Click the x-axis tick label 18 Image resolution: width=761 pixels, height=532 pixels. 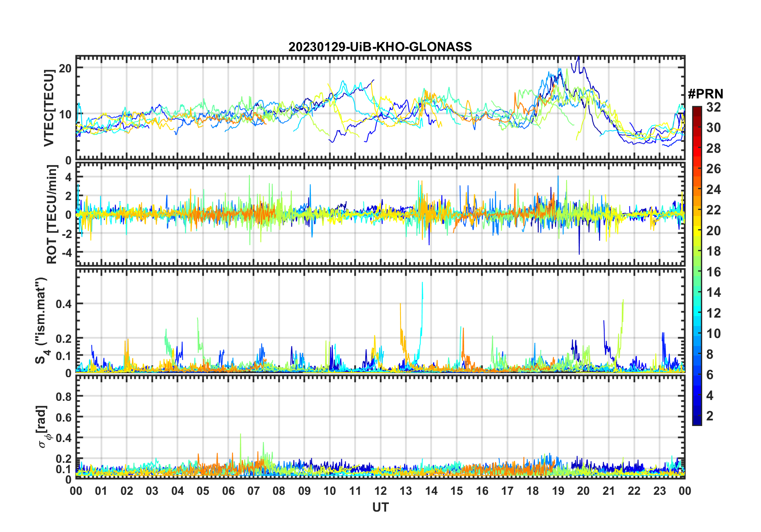[x=533, y=491]
